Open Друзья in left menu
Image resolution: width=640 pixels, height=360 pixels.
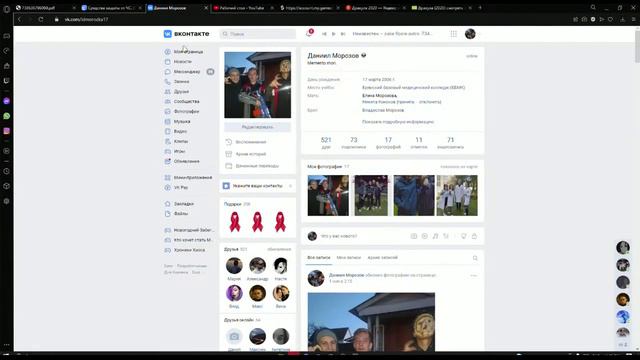(181, 92)
